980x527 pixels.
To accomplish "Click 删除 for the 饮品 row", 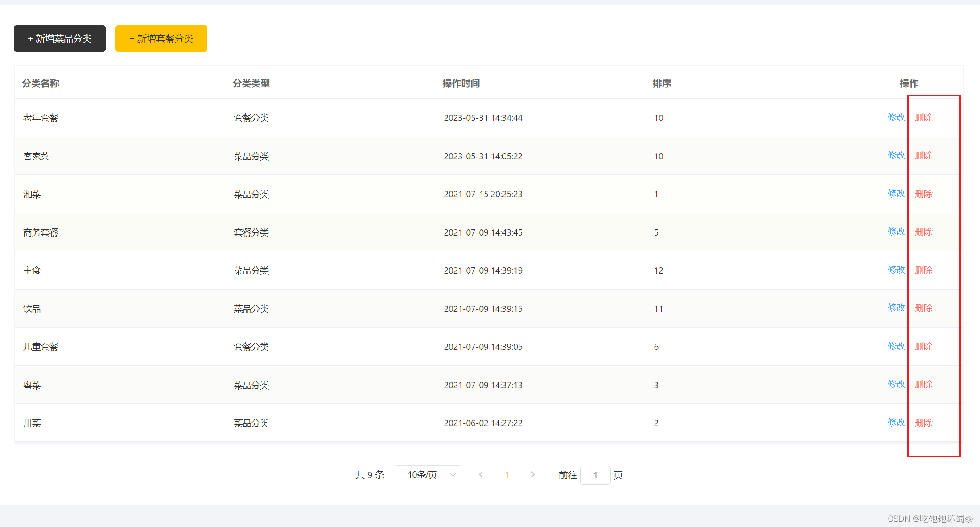I will [923, 308].
